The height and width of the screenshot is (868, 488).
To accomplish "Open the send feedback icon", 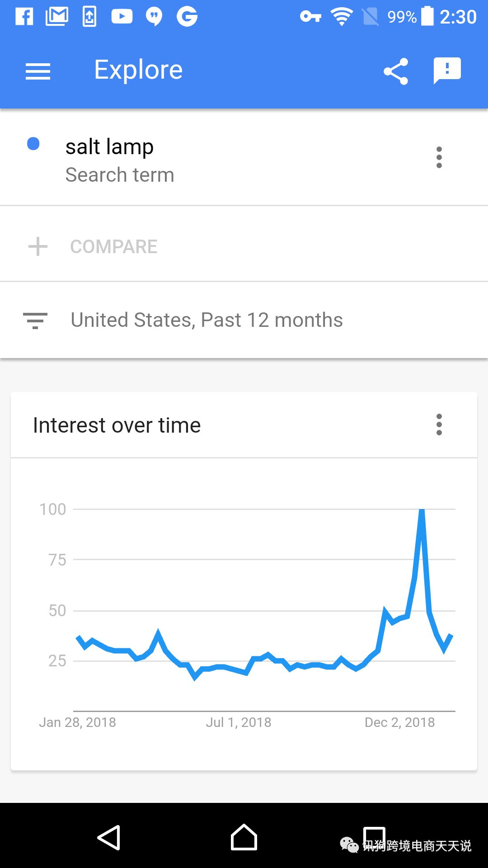I will [447, 71].
